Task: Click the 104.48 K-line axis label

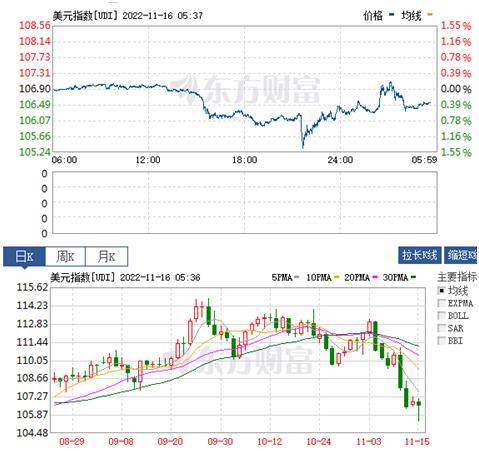Action: [x=32, y=433]
